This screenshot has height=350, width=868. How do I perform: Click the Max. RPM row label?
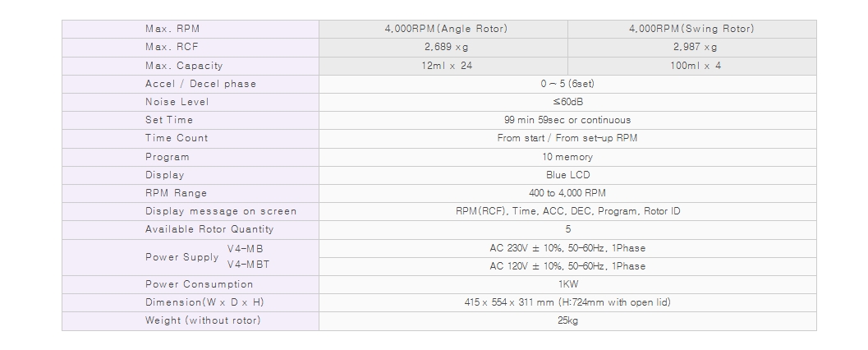[x=172, y=29]
